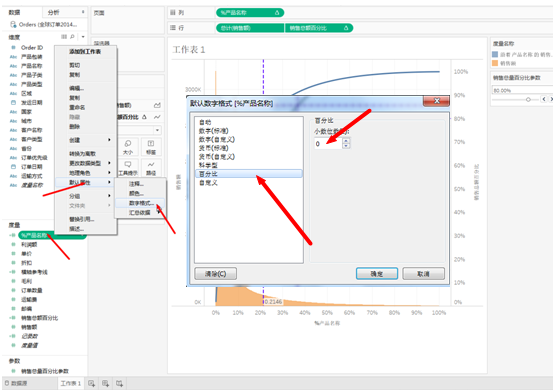Click the 销售总量百分比参数 slider handle
The height and width of the screenshot is (392, 555).
[x=528, y=100]
